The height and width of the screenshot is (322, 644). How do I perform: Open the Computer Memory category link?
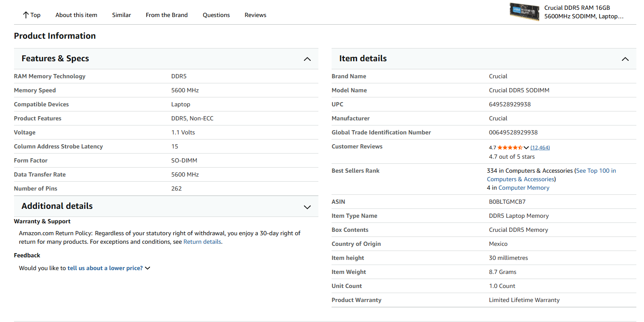pos(524,188)
